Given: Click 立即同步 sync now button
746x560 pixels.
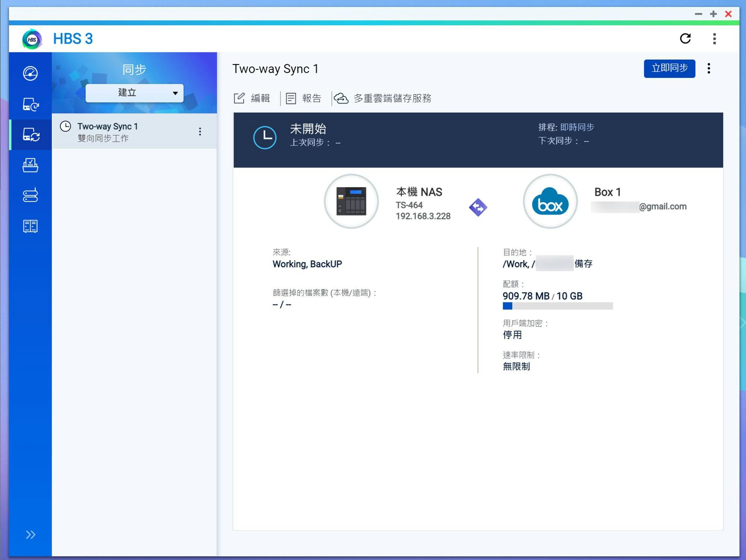Looking at the screenshot, I should 670,68.
